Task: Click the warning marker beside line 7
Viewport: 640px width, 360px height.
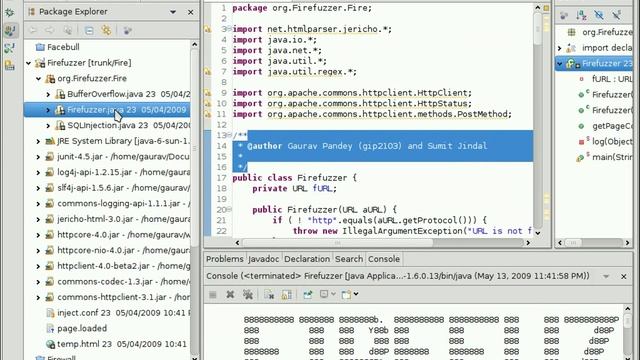Action: (x=208, y=71)
